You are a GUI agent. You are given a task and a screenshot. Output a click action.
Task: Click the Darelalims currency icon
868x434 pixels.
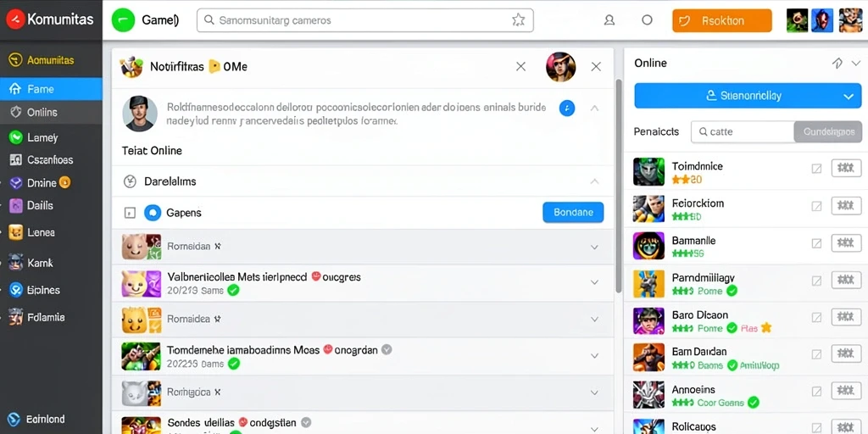[x=130, y=181]
